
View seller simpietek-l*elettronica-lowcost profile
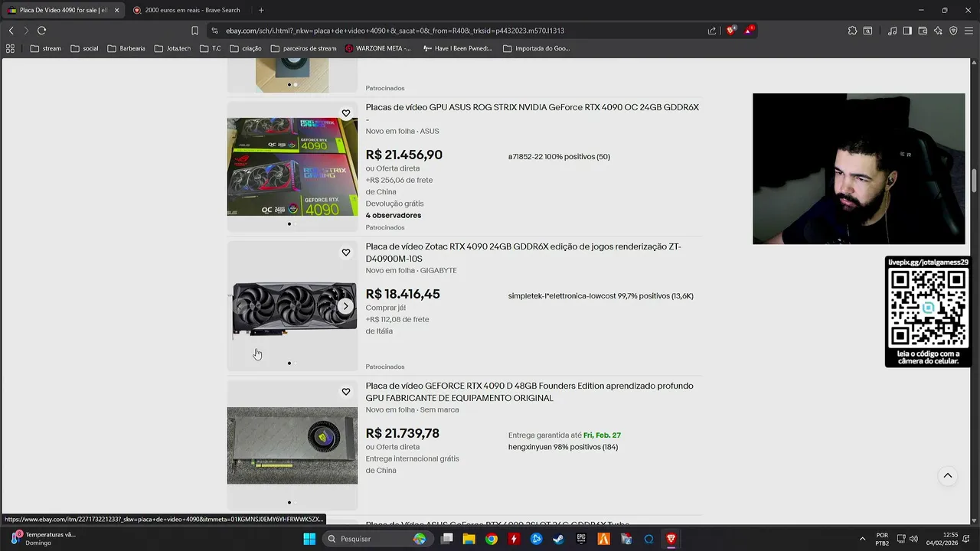[601, 296]
